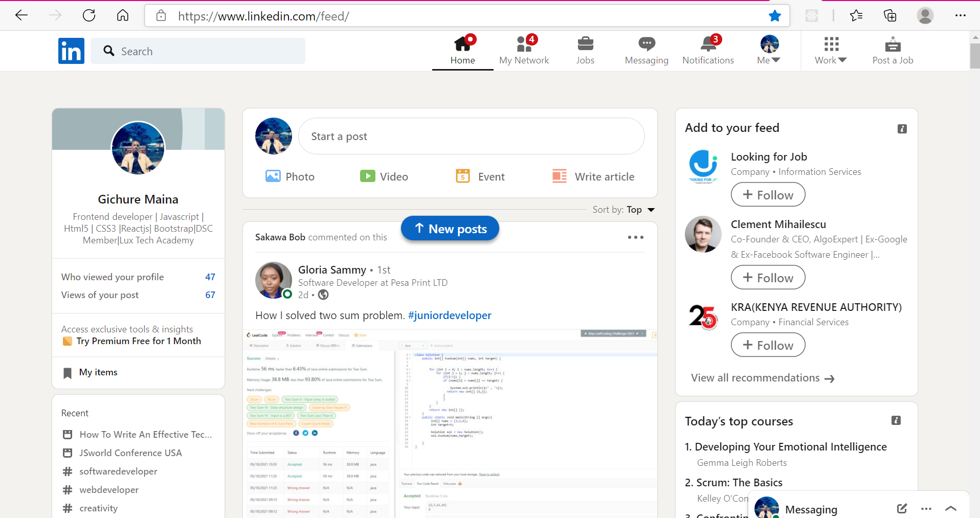Image resolution: width=980 pixels, height=518 pixels.
Task: Open Notifications bell icon
Action: 708,44
